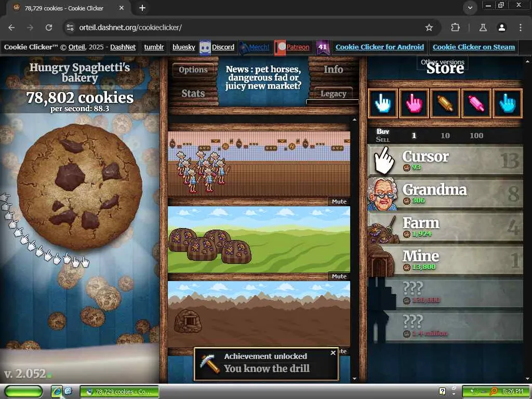This screenshot has height=399, width=532.
Task: Open the Discord link
Action: tap(223, 47)
